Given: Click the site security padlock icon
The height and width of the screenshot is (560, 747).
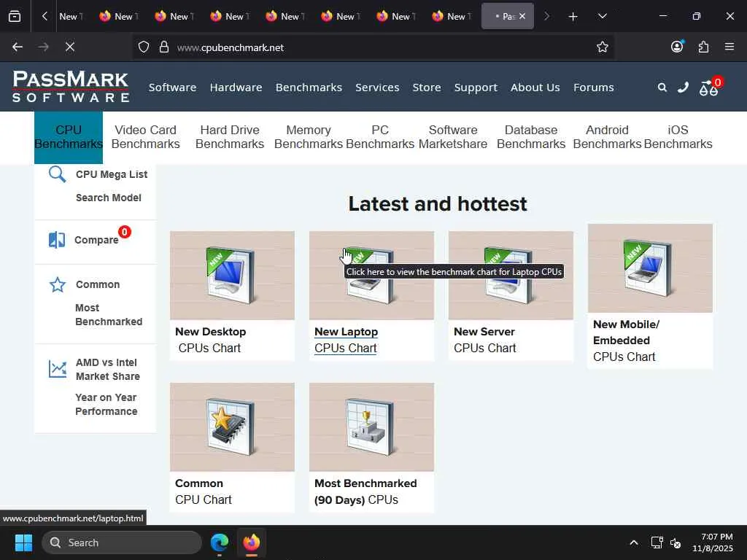Looking at the screenshot, I should (x=164, y=47).
